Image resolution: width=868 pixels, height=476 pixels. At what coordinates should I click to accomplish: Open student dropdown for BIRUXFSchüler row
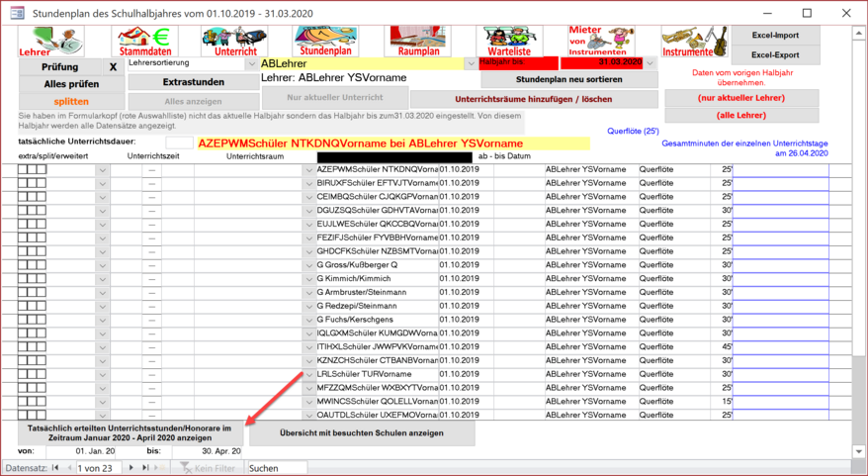(x=308, y=184)
